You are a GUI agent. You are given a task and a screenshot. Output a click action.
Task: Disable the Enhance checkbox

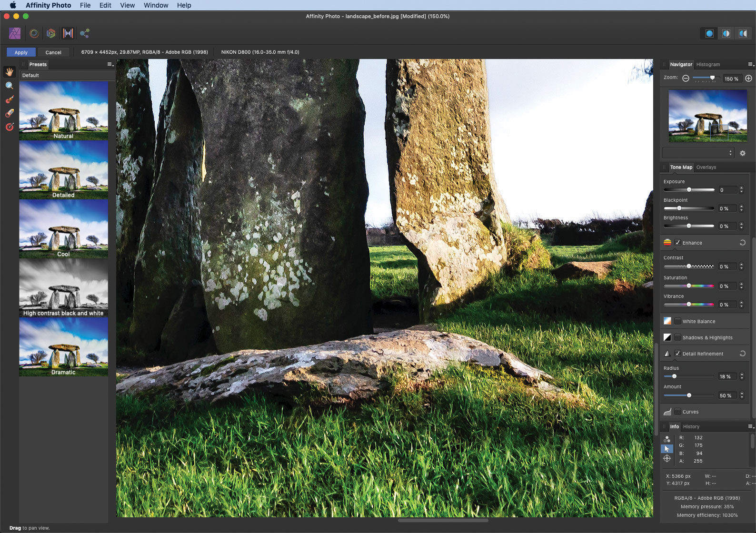(677, 243)
